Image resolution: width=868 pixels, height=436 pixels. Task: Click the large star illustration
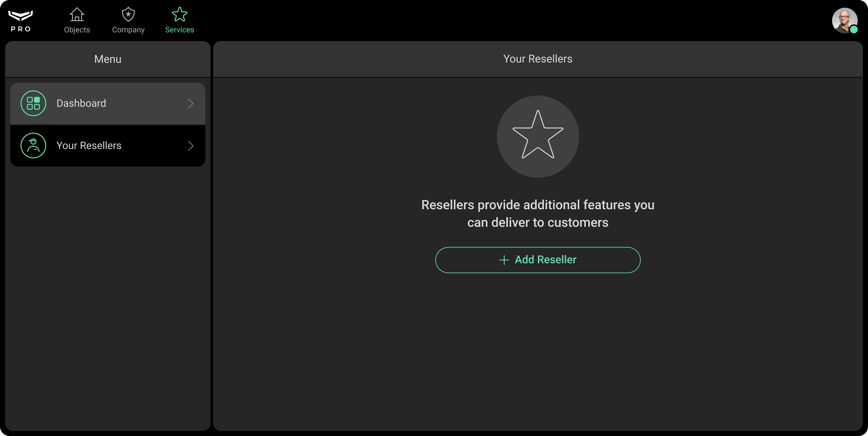(x=538, y=137)
